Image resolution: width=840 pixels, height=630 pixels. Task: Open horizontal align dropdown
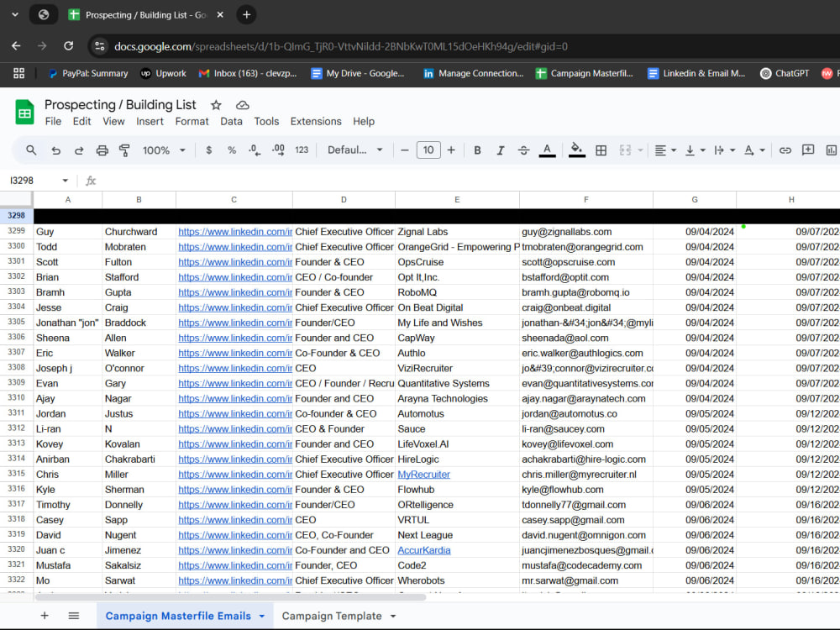tap(665, 150)
